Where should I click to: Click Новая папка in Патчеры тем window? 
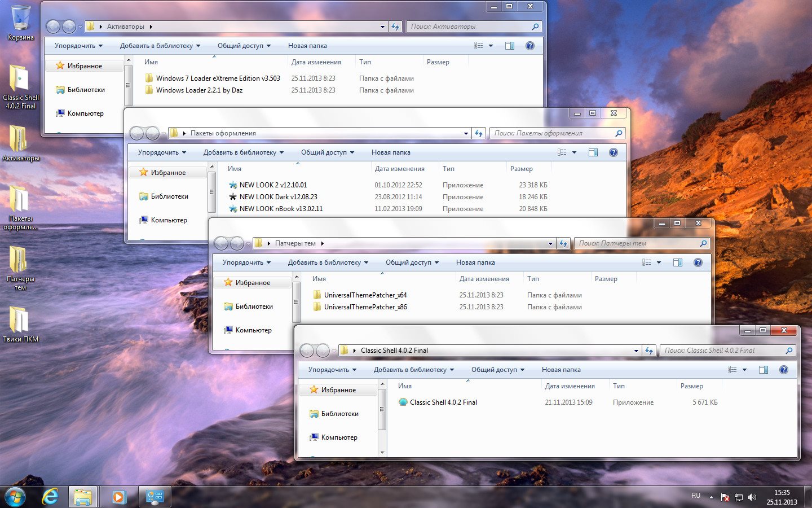click(x=475, y=262)
